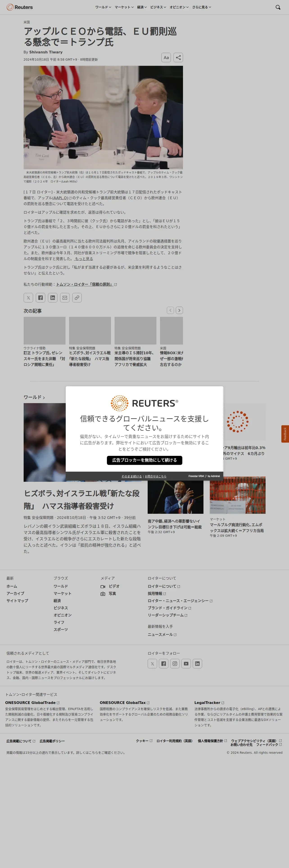Expand ビジネス dropdown in top nav
289x868 pixels.
coord(158,7)
